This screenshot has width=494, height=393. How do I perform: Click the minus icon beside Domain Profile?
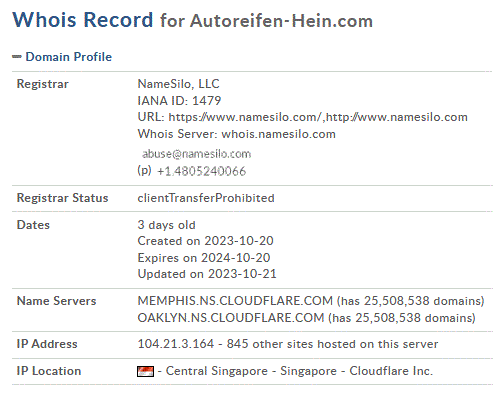pos(17,57)
